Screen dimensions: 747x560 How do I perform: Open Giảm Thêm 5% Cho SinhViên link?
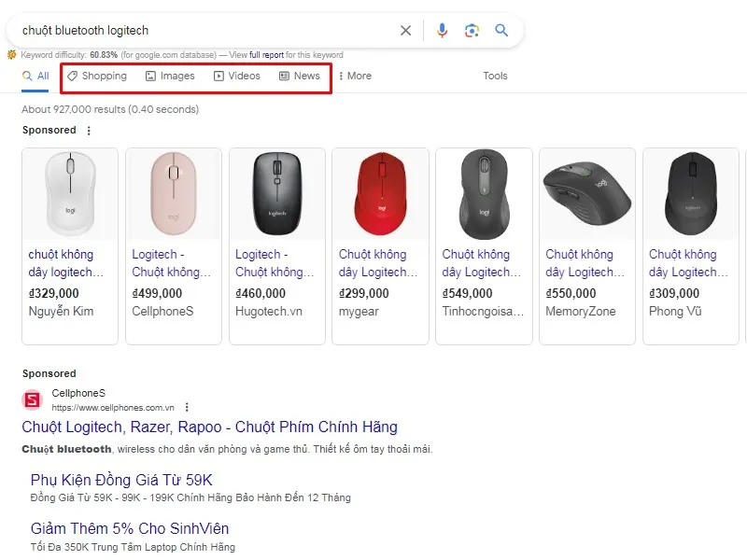pos(130,528)
